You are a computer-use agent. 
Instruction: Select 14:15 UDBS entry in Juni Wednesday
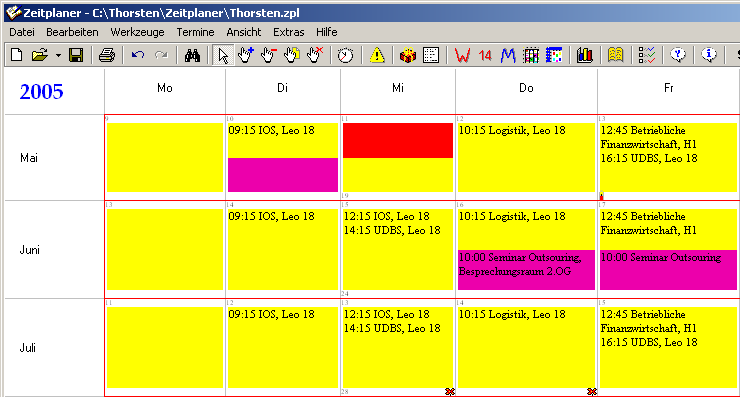click(x=392, y=230)
